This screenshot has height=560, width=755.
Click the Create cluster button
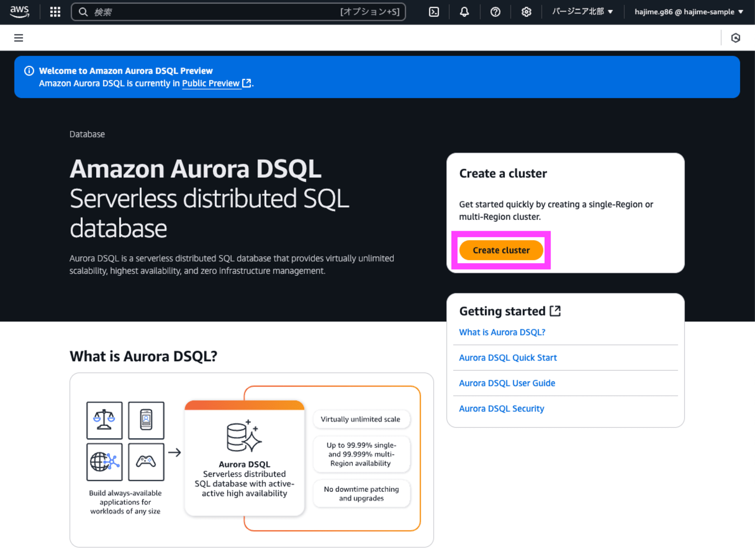tap(501, 250)
